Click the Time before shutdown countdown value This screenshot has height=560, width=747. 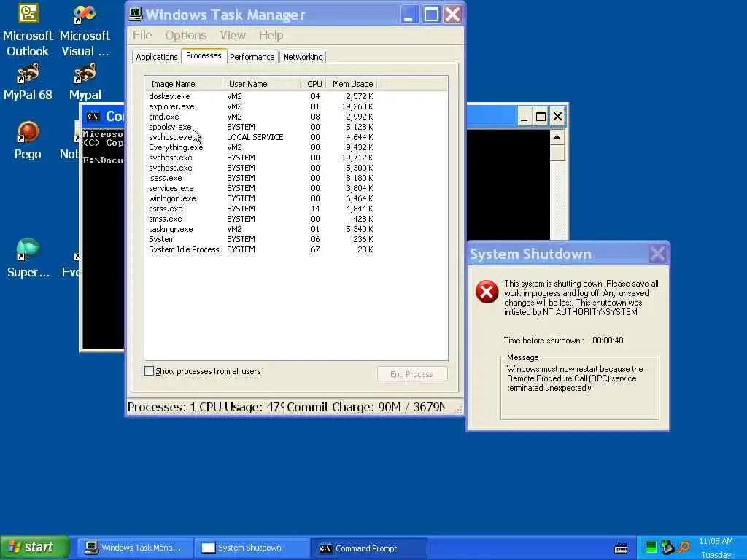[x=608, y=341]
